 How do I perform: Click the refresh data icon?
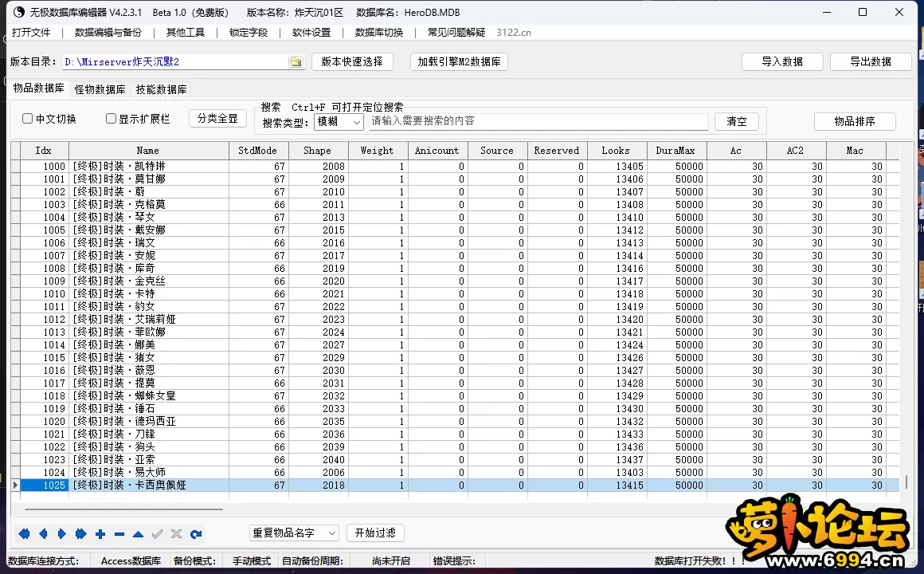click(196, 534)
